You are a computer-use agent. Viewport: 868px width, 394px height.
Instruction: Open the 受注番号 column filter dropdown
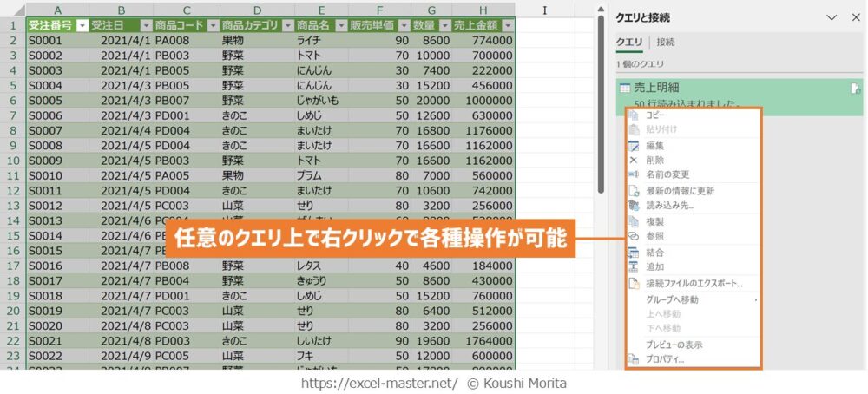82,25
